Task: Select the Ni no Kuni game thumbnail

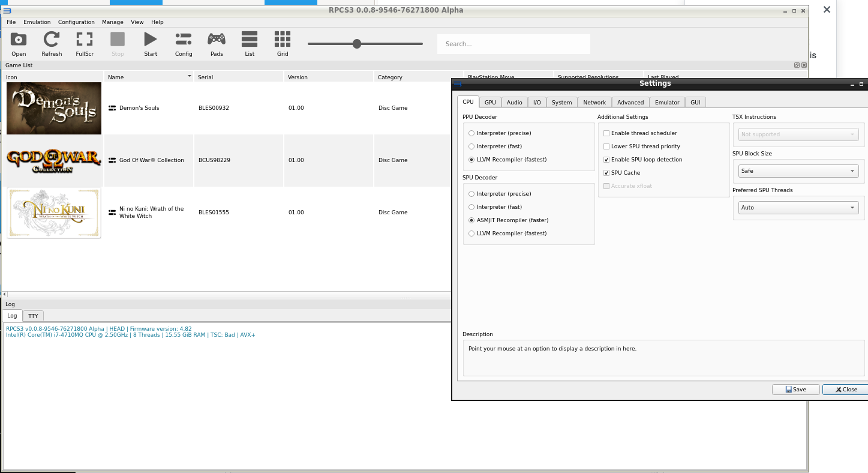Action: [x=54, y=212]
